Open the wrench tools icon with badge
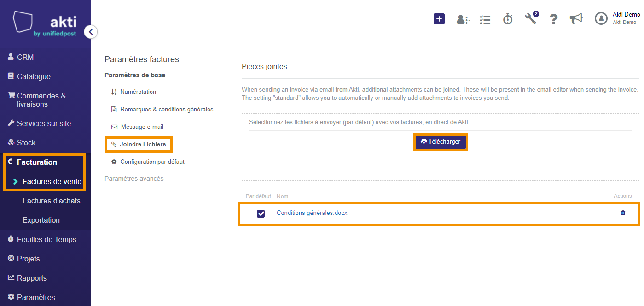The height and width of the screenshot is (306, 644). 531,18
